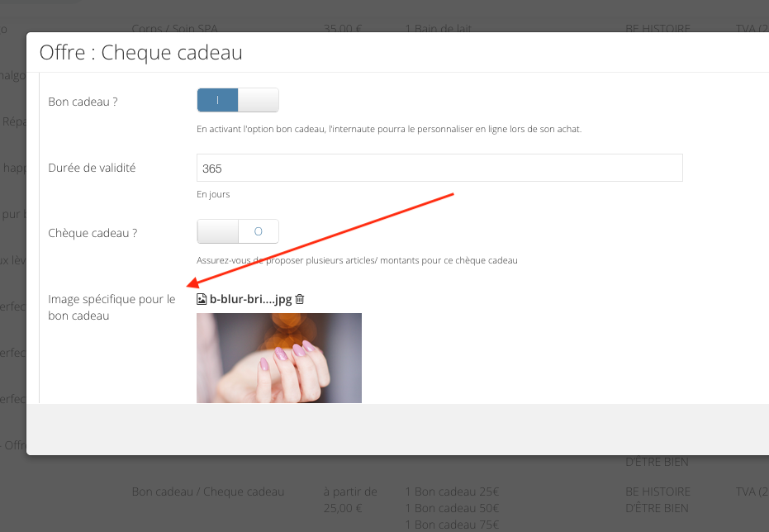
Task: Click the Bon cadeau ? label
Action: coord(83,102)
